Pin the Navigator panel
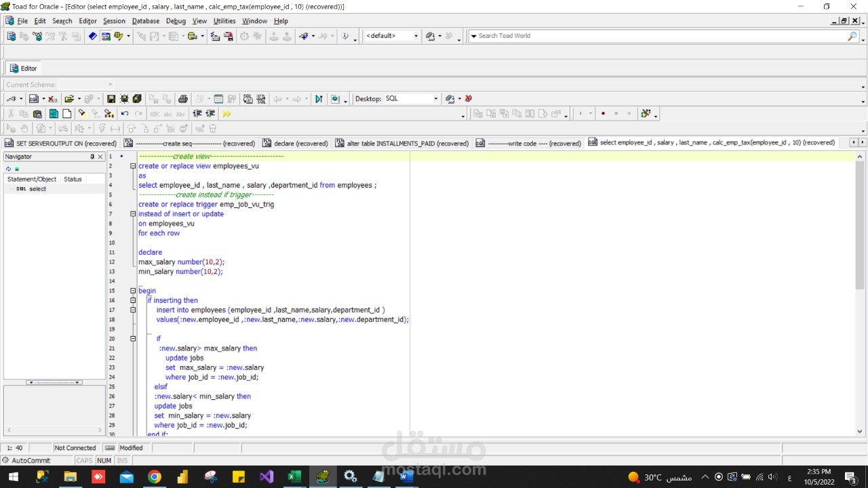The width and height of the screenshot is (868, 488). [92, 157]
